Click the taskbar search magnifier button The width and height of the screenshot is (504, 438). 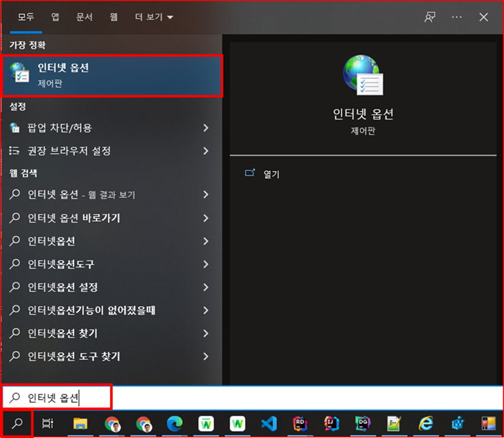point(17,424)
